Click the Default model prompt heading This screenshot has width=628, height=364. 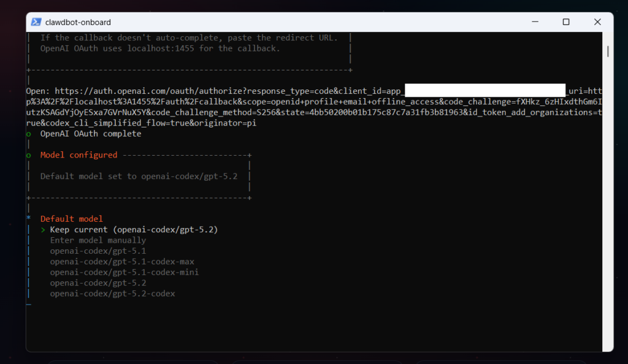[x=71, y=219]
